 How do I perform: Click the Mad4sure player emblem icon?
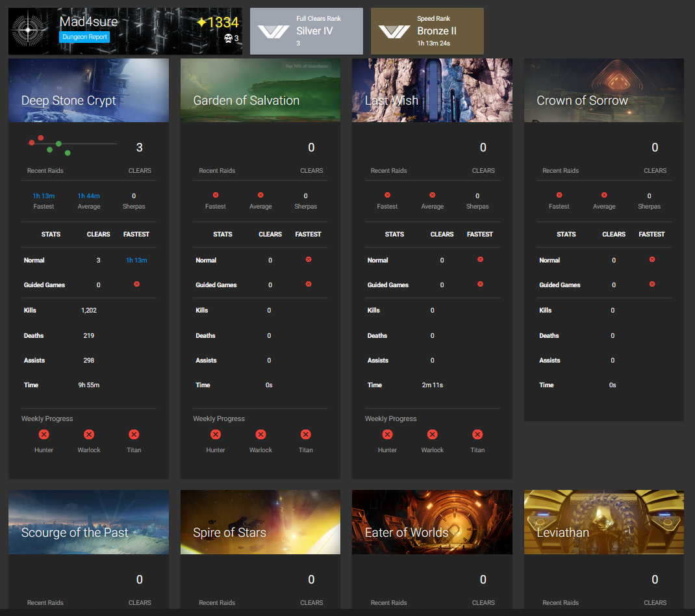(28, 30)
